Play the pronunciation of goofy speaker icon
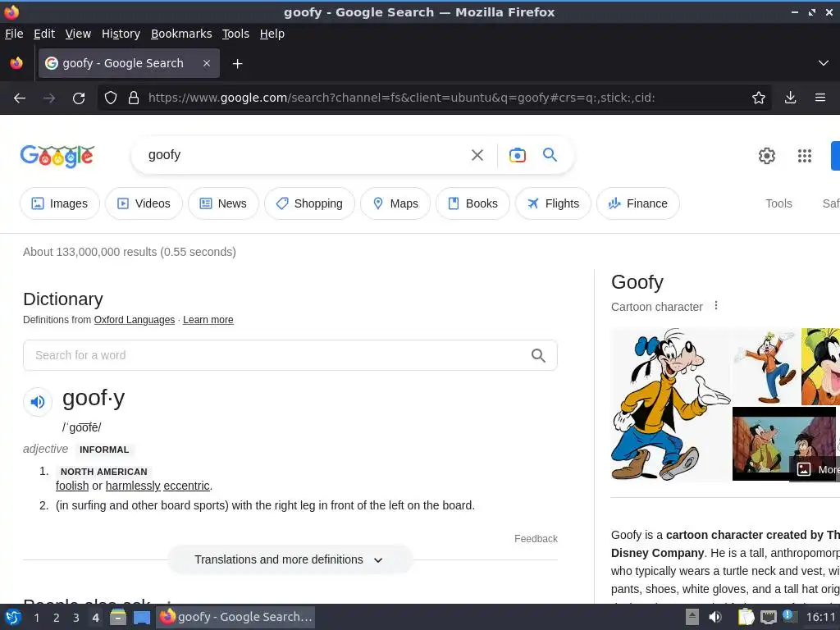 click(x=38, y=402)
